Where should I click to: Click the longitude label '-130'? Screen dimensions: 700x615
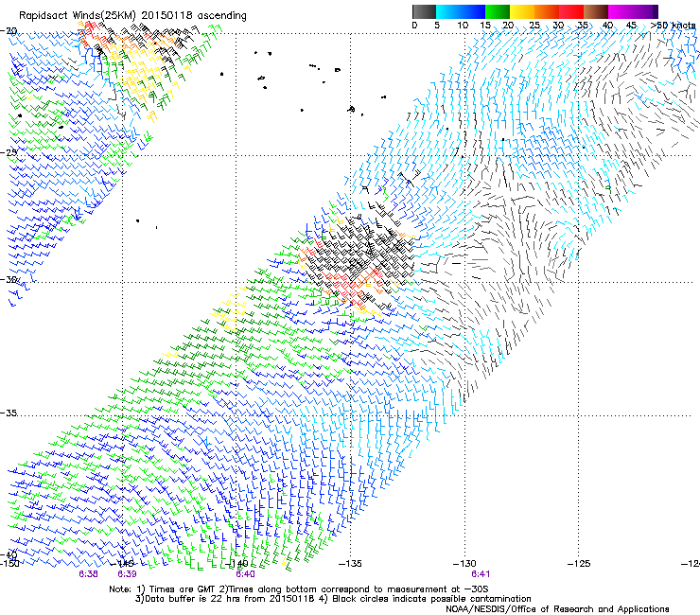coord(464,564)
